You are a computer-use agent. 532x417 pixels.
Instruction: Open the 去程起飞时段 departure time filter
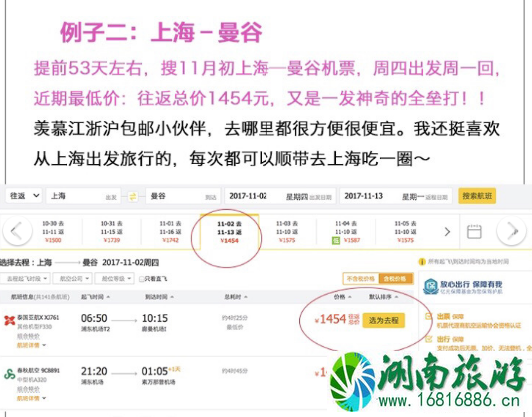pos(25,279)
